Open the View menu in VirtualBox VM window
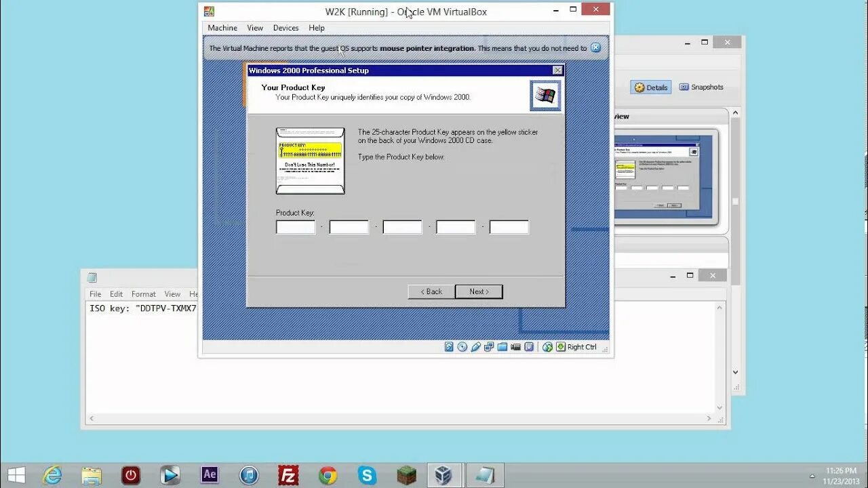 [255, 28]
